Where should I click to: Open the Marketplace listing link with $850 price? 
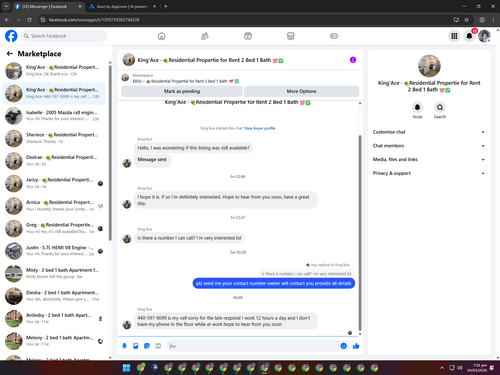[186, 81]
